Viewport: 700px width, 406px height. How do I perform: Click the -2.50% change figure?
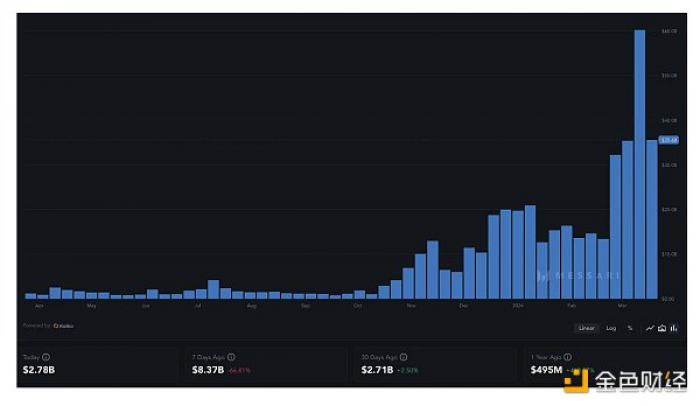pyautogui.click(x=408, y=370)
